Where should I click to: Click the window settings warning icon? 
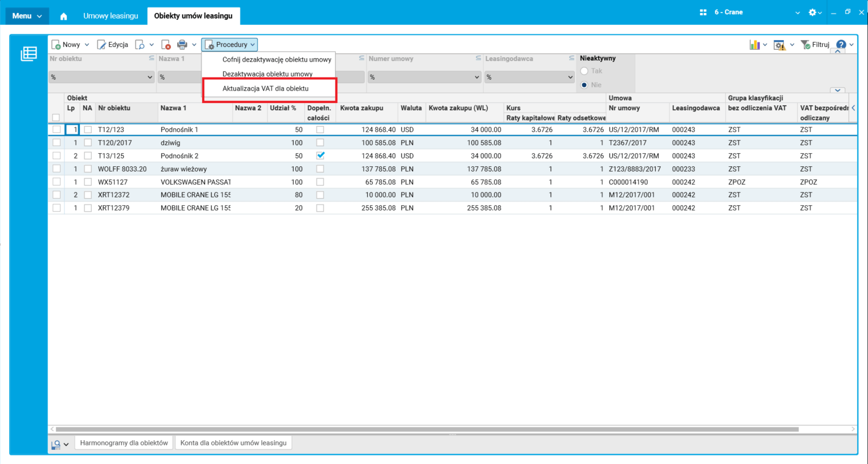click(779, 45)
